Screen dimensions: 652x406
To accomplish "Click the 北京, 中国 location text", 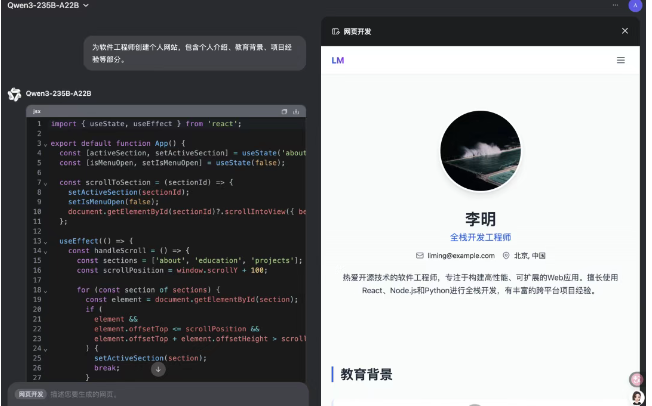I will point(530,255).
